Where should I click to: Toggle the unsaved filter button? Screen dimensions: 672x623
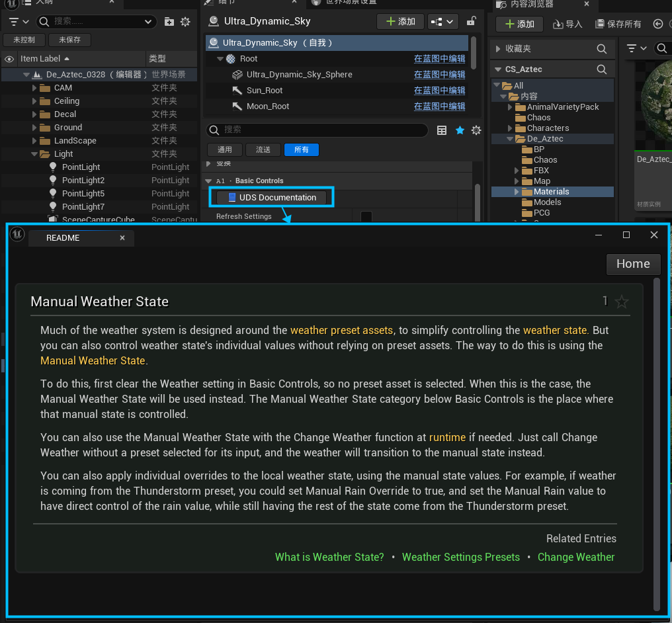pos(70,40)
